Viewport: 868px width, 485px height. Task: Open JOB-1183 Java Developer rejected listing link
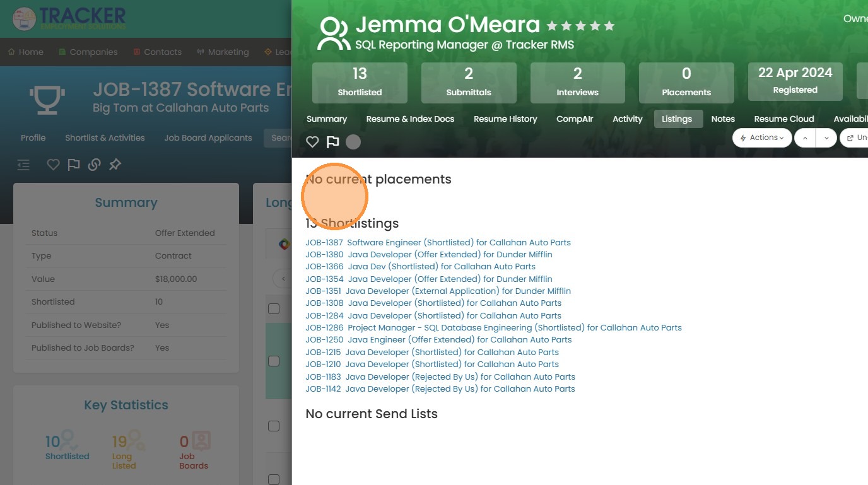(440, 377)
